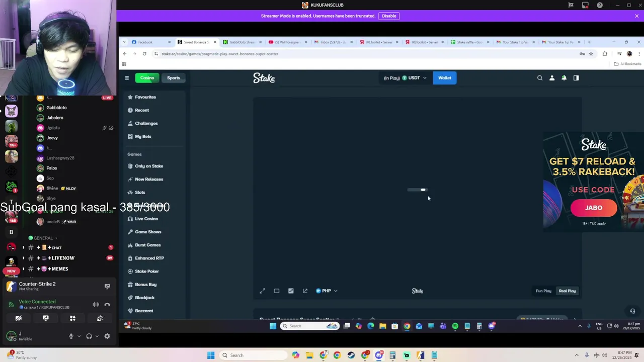Open Steam from the outer taskbar
Image resolution: width=644 pixels, height=362 pixels.
pos(351,355)
